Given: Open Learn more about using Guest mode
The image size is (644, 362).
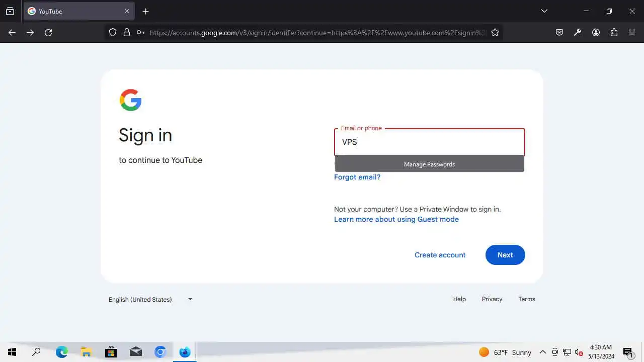Looking at the screenshot, I should (x=396, y=219).
